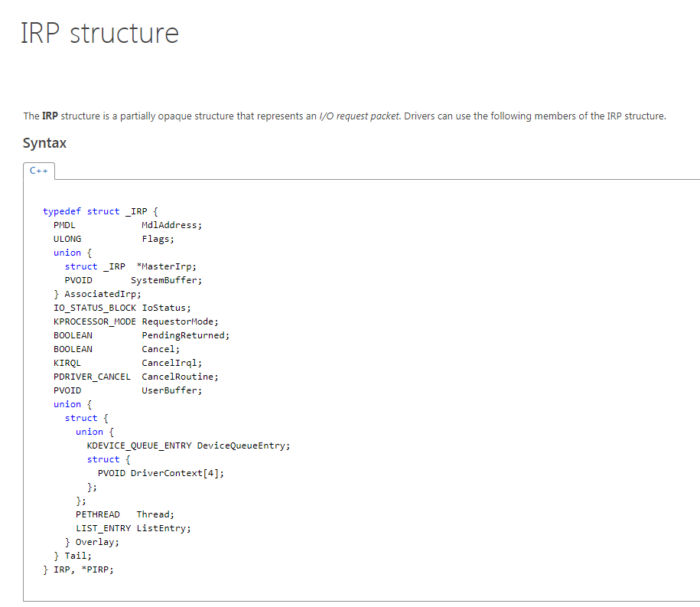This screenshot has width=700, height=607.
Task: Click the PDRIVER_CANCEL type name
Action: [92, 377]
